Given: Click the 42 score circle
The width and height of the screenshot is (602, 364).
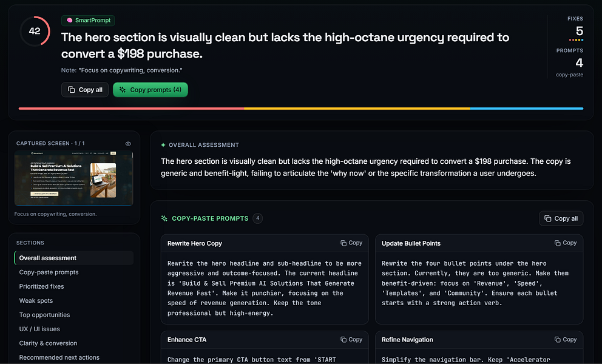Looking at the screenshot, I should pos(35,31).
